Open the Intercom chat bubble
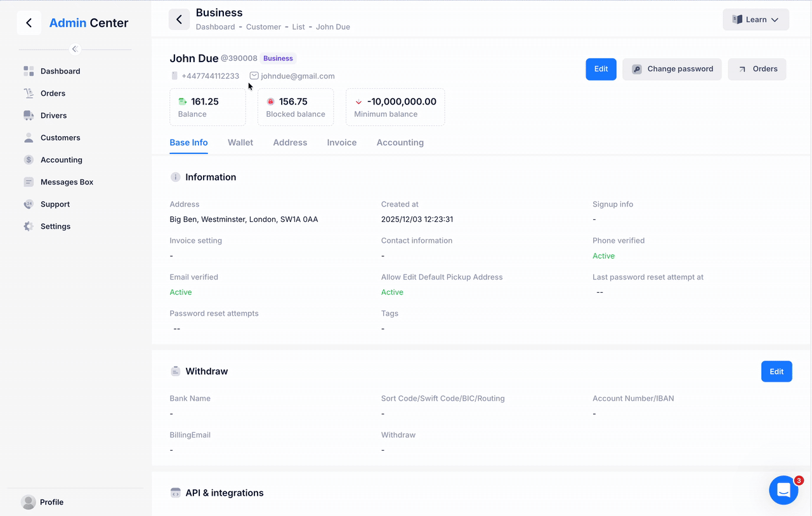812x516 pixels. tap(783, 490)
